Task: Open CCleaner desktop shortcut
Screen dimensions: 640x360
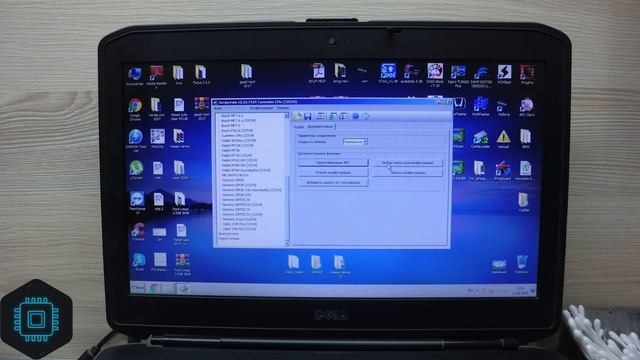Action: (x=138, y=232)
